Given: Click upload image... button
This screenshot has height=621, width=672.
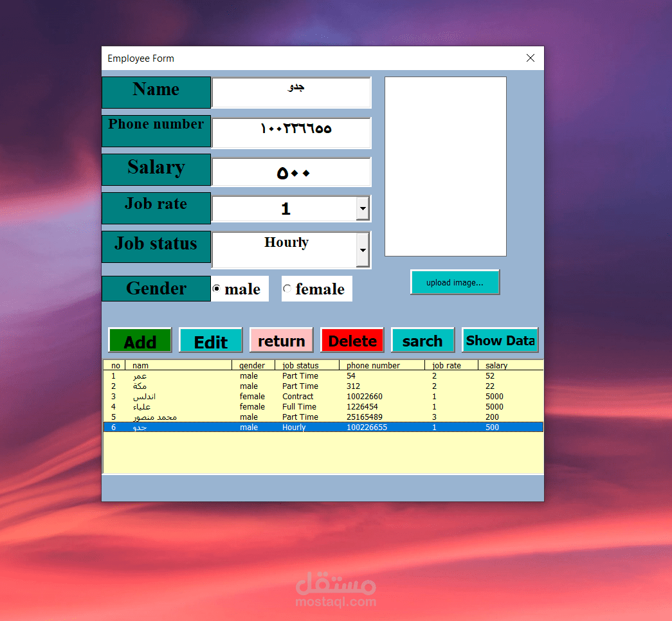Looking at the screenshot, I should [x=455, y=282].
